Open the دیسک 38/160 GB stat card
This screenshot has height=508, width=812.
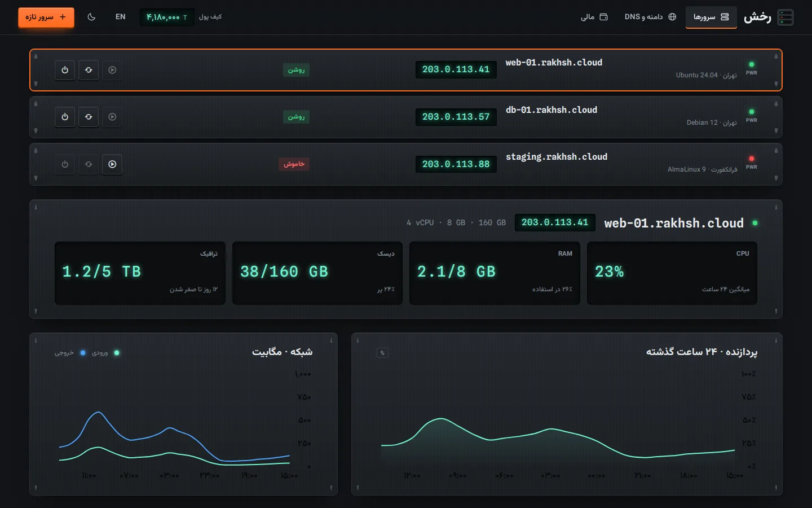(x=317, y=273)
